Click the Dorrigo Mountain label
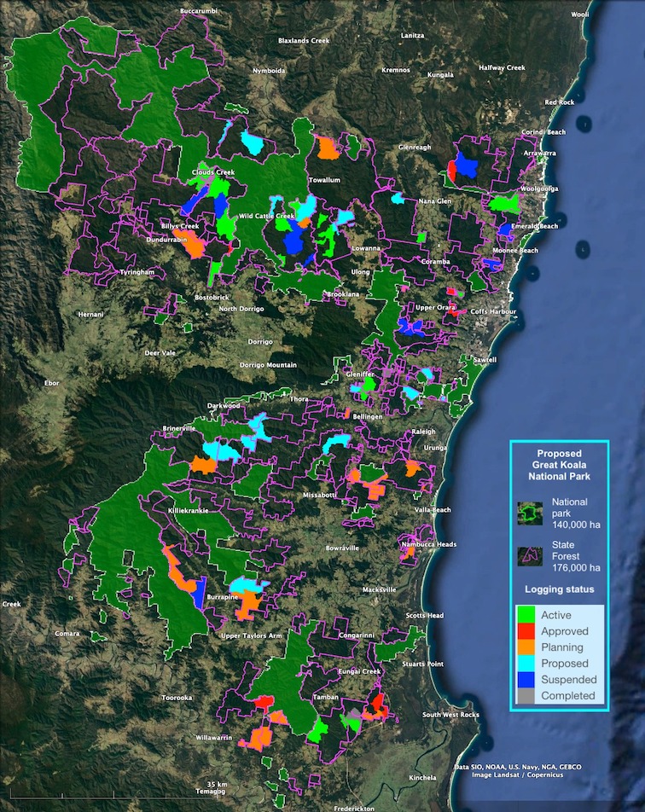Screen dimensions: 645x812 [268, 365]
